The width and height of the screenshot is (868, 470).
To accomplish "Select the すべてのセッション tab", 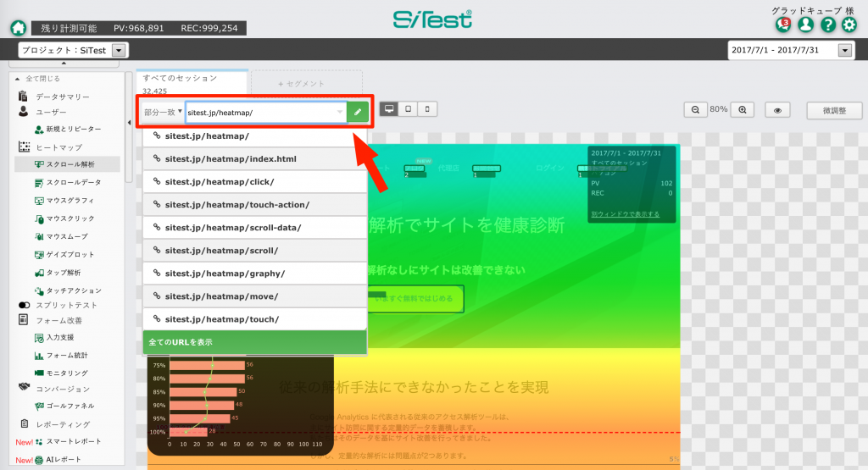I will [192, 83].
